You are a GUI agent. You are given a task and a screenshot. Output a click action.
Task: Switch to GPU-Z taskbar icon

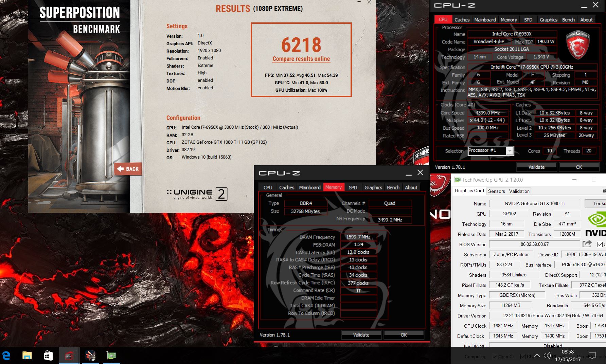[x=111, y=356]
